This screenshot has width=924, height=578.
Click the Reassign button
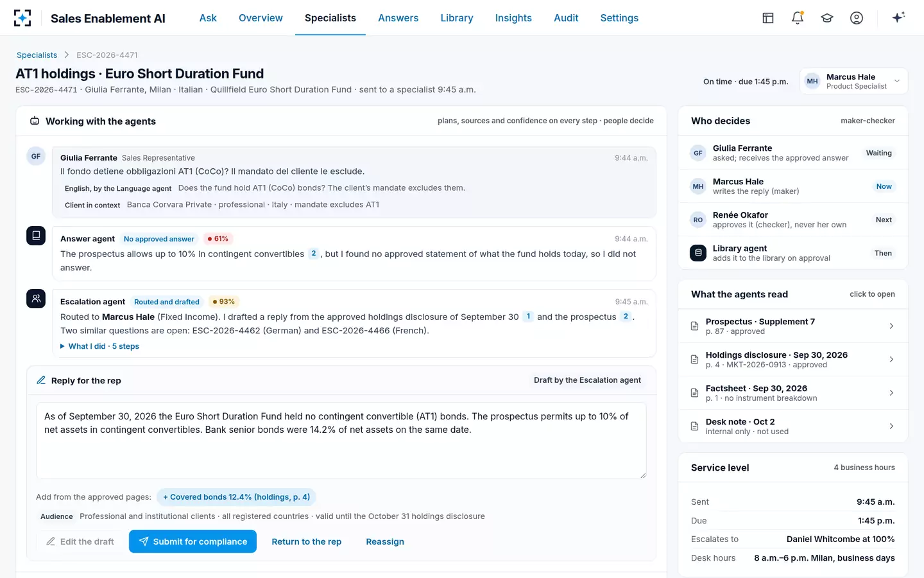(385, 541)
